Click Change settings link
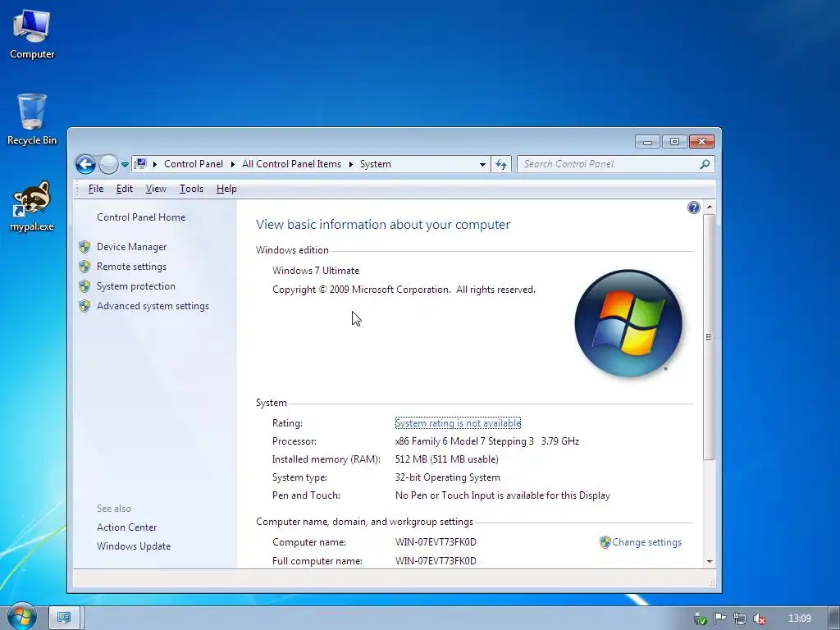840x630 pixels. click(x=646, y=542)
